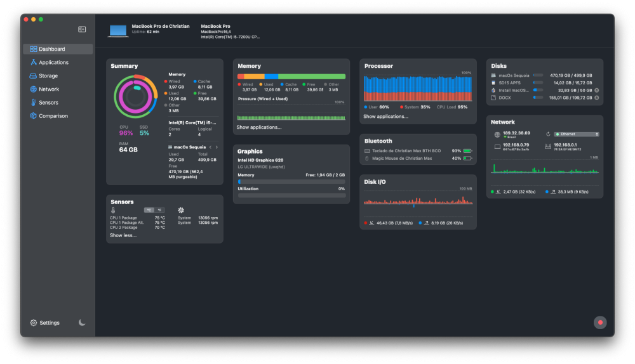The width and height of the screenshot is (635, 364).
Task: Click the 'MacBook Pro de Christian' title
Action: point(161,26)
